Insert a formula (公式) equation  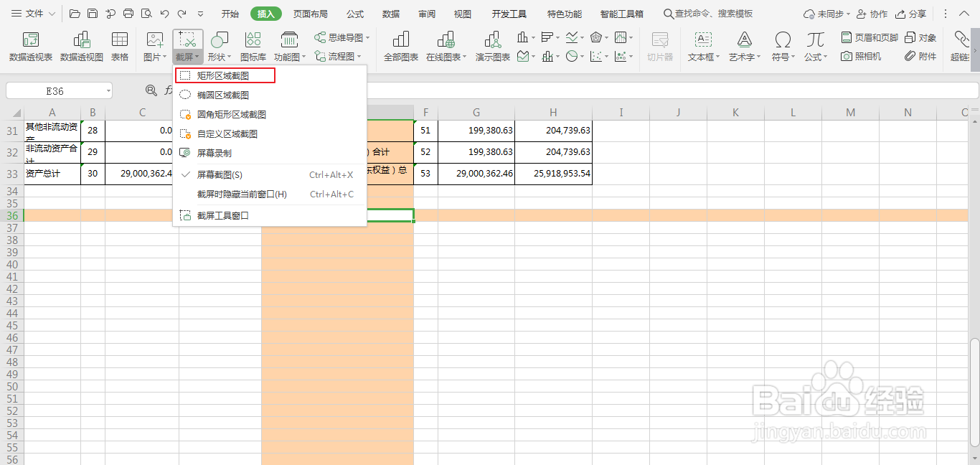tap(815, 46)
